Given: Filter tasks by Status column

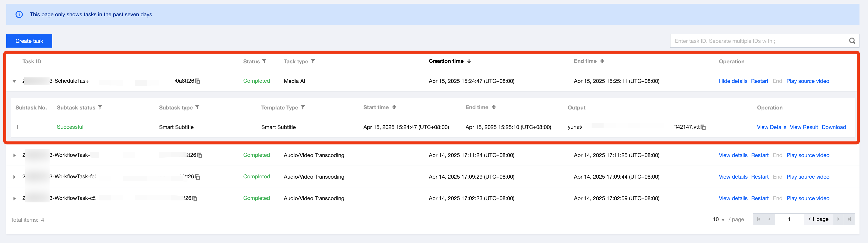Looking at the screenshot, I should tap(264, 61).
